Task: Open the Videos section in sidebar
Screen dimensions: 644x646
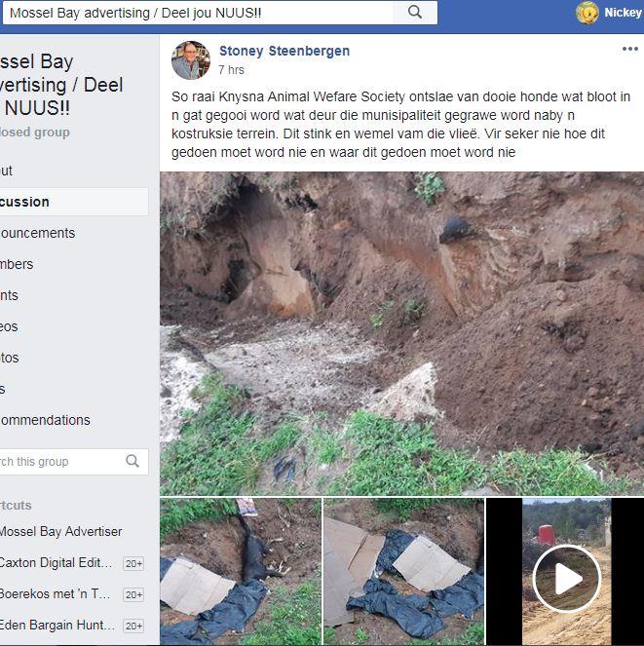Action: [x=9, y=326]
